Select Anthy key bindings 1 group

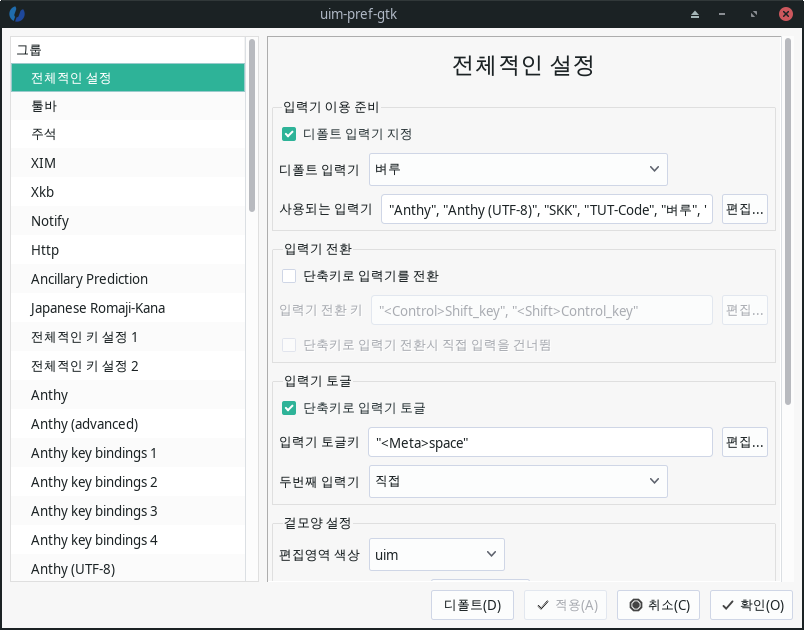(94, 453)
